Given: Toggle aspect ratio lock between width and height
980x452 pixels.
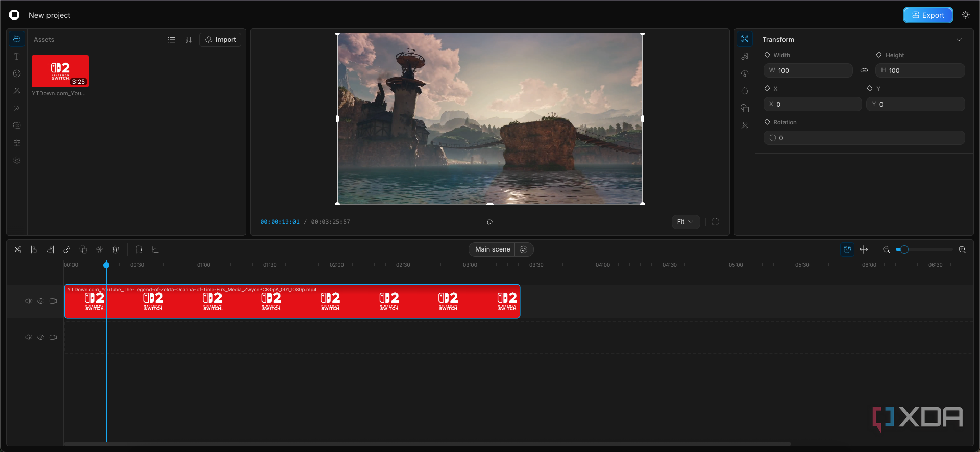Looking at the screenshot, I should click(x=864, y=70).
